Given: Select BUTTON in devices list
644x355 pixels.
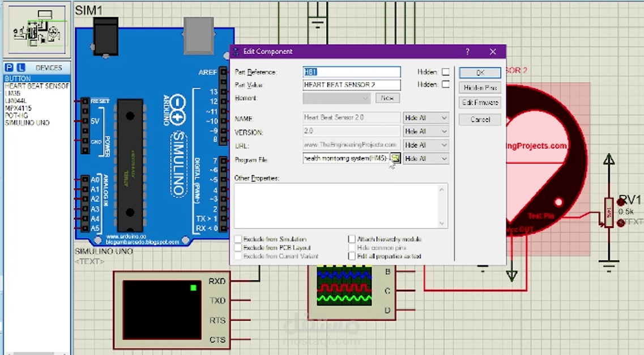Looking at the screenshot, I should click(x=37, y=78).
